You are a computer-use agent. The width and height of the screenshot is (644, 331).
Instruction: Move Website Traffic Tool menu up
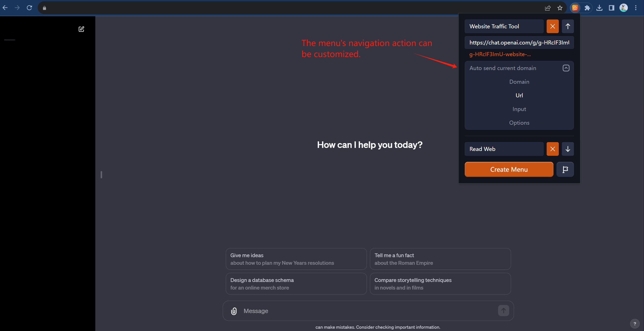pos(568,26)
